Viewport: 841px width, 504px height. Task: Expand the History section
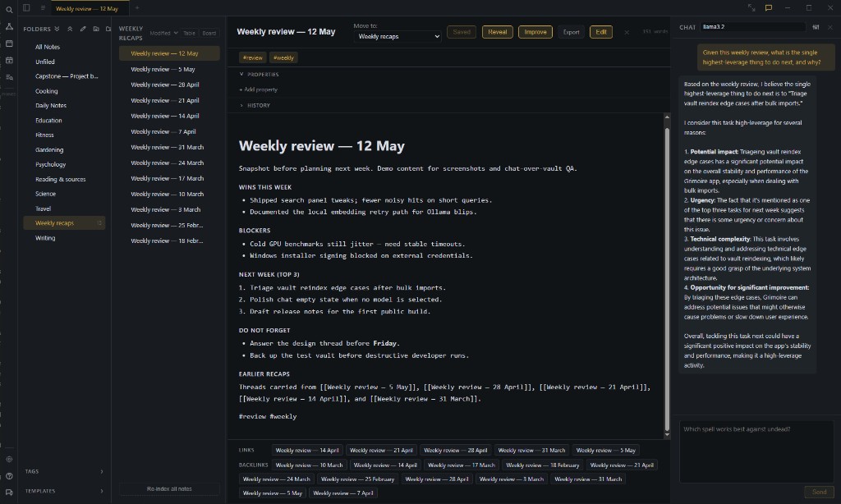[x=255, y=106]
